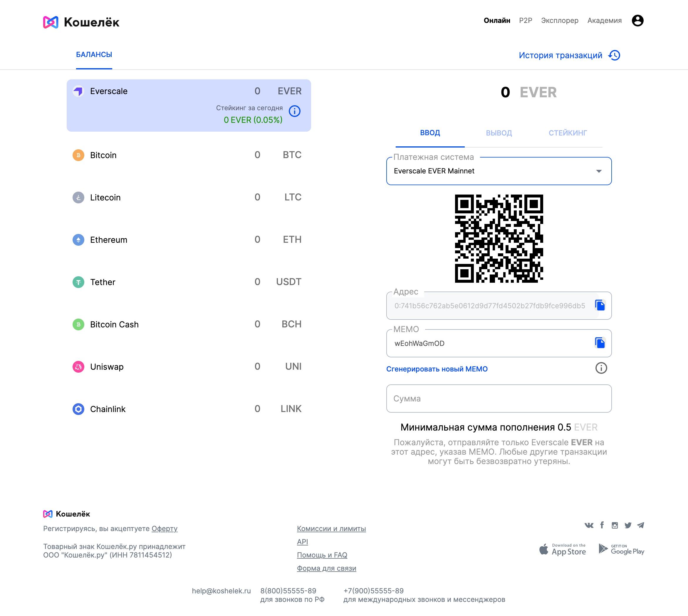Click the info icon beside generate MEMO
The height and width of the screenshot is (616, 688).
(x=601, y=368)
